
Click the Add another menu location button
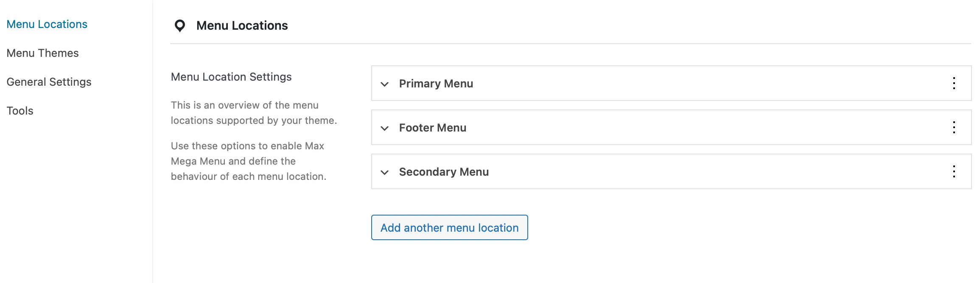(449, 227)
